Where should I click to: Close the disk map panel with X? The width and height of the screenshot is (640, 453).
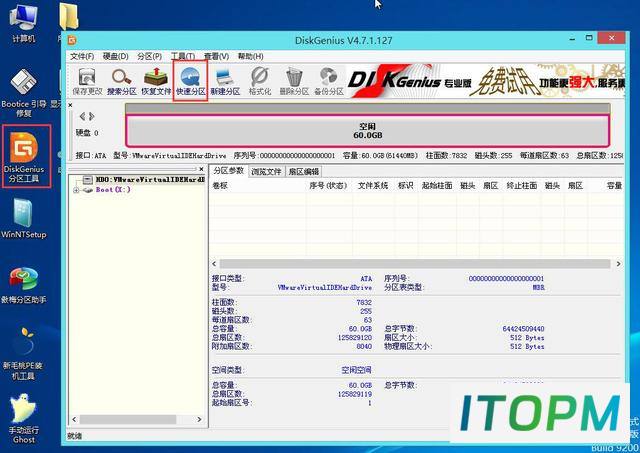[70, 105]
